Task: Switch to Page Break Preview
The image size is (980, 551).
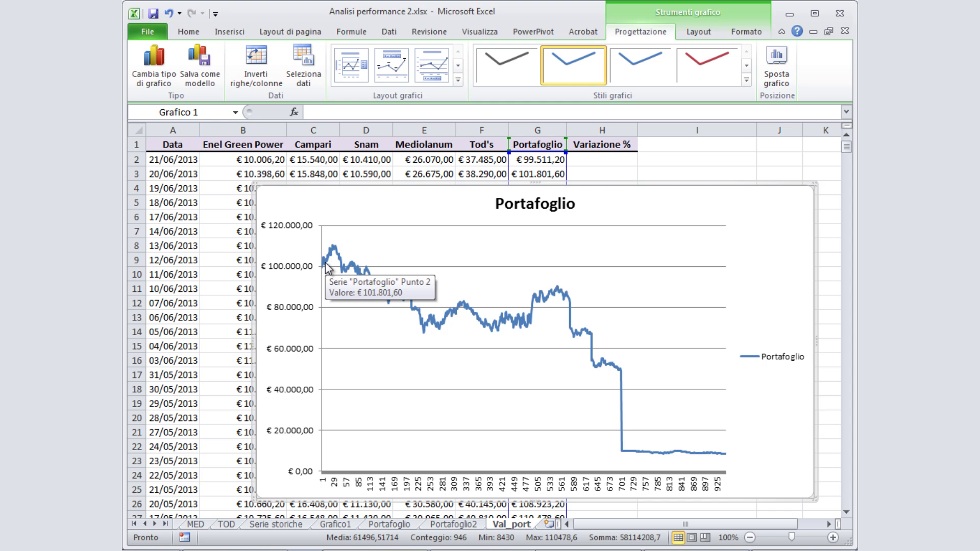Action: [705, 537]
